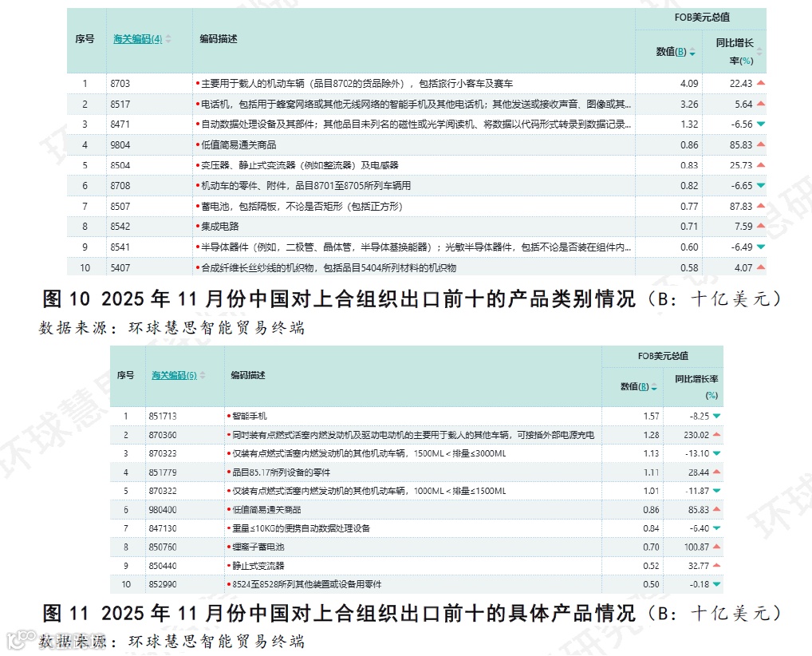Select code cell 8517
Viewport: 812px width, 656px height.
[x=120, y=105]
